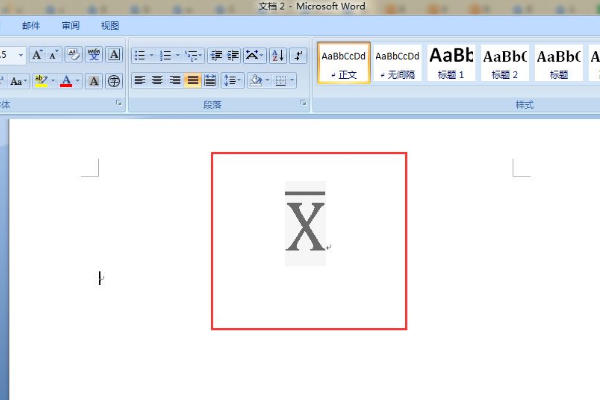This screenshot has width=600, height=400.
Task: Toggle show/hide paragraph marks
Action: coord(298,56)
